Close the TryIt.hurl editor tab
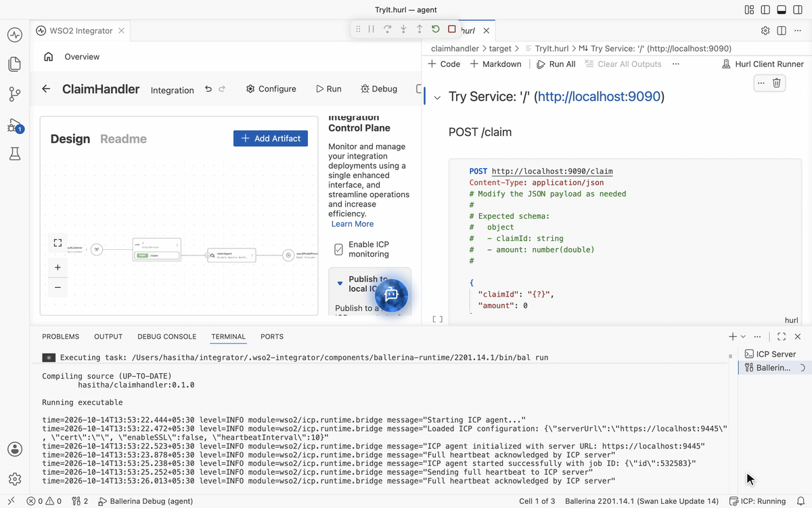 (487, 30)
